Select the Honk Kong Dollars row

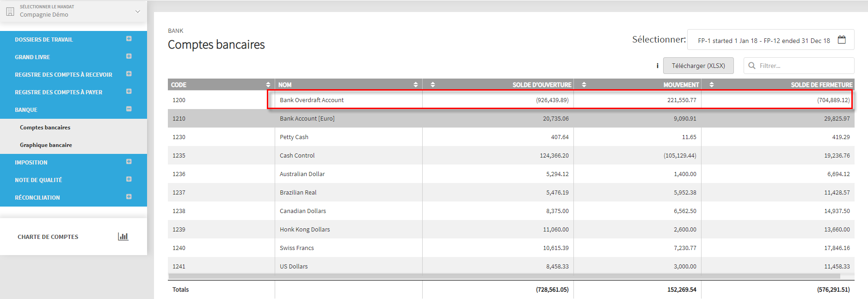coord(511,229)
